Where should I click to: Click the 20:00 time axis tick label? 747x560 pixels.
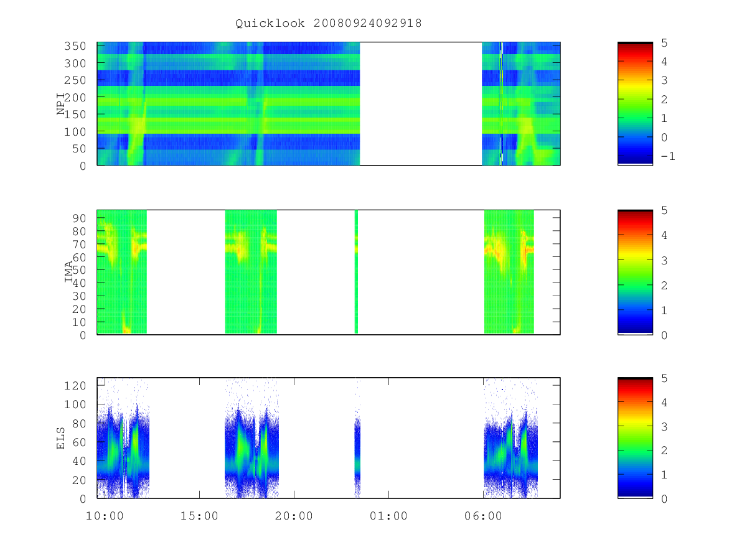pyautogui.click(x=294, y=516)
